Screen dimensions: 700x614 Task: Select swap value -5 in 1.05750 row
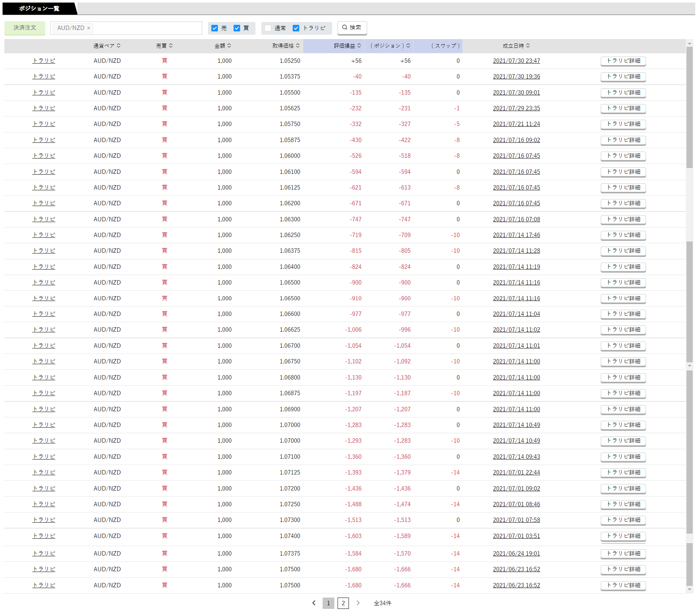[x=457, y=124]
